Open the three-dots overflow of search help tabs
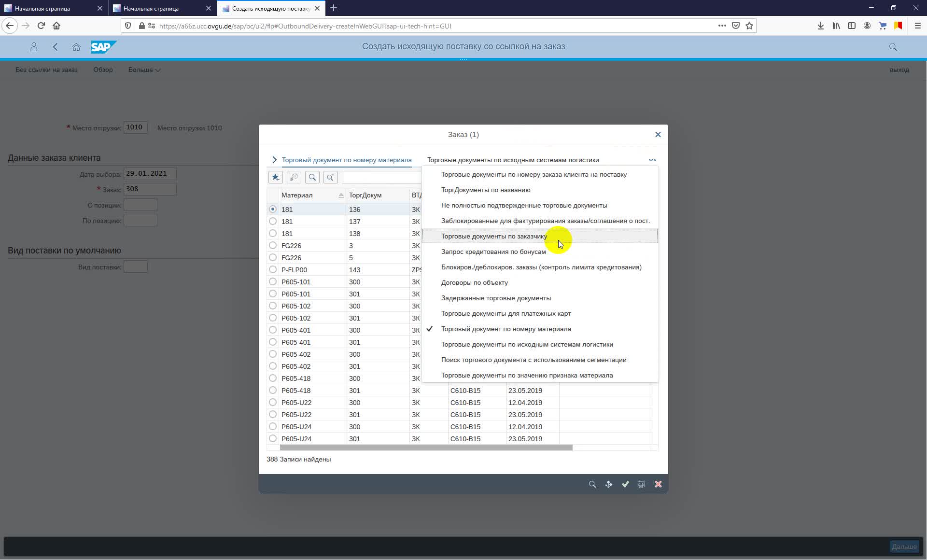 point(652,160)
